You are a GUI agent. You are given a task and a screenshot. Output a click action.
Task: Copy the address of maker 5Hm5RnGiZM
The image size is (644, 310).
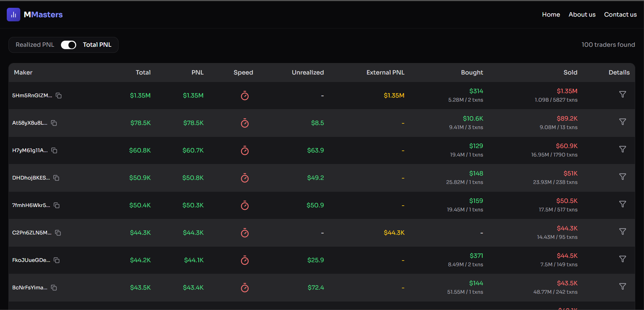[59, 96]
